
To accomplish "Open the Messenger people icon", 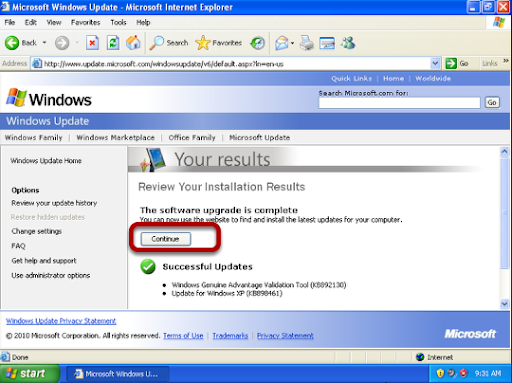I will [348, 43].
